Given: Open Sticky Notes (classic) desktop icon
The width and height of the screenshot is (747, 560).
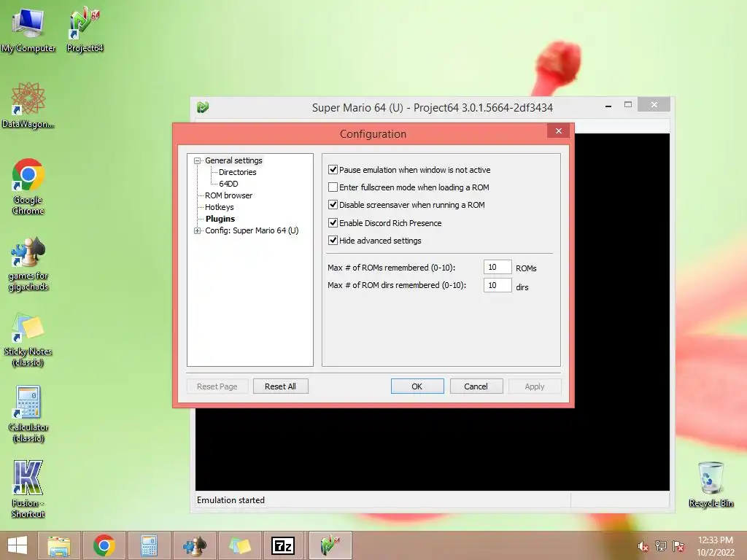Looking at the screenshot, I should (28, 339).
